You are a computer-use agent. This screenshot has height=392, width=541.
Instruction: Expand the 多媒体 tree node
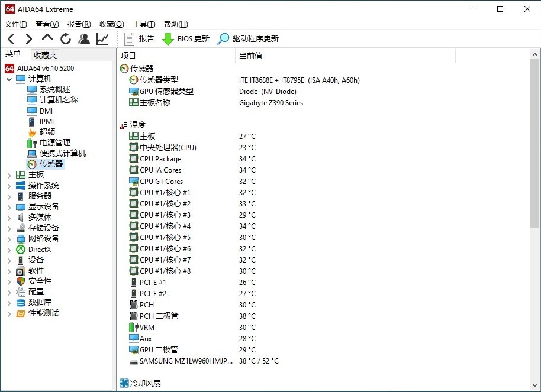click(9, 218)
